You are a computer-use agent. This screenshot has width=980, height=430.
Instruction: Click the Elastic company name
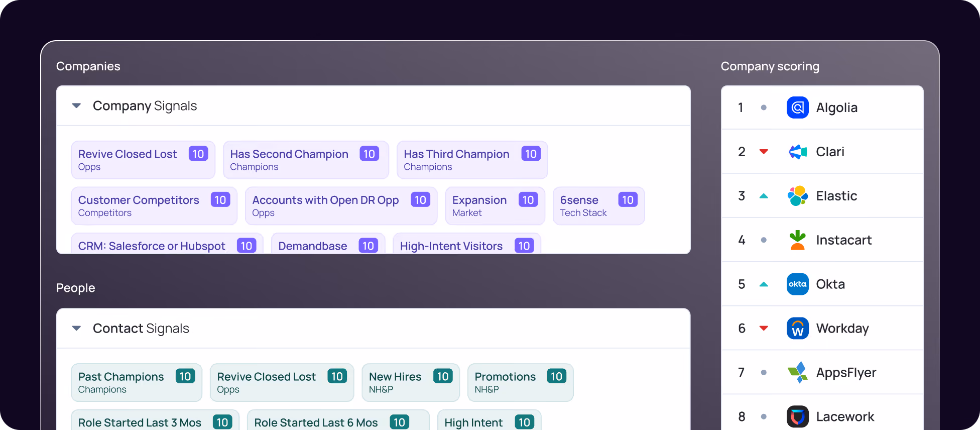tap(836, 196)
